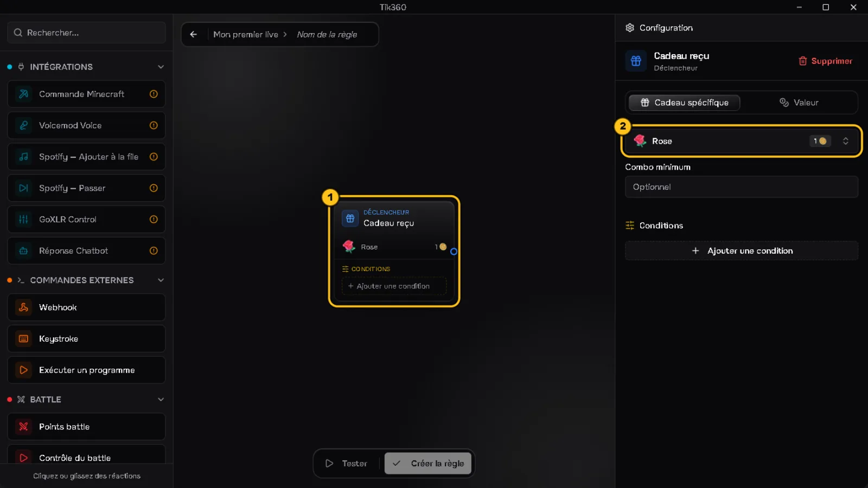Image resolution: width=868 pixels, height=488 pixels.
Task: Click Mon premier live breadcrumb
Action: coord(246,34)
